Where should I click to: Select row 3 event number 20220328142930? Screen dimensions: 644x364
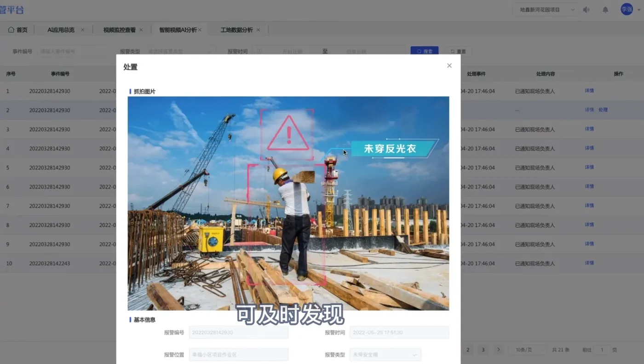click(x=50, y=129)
